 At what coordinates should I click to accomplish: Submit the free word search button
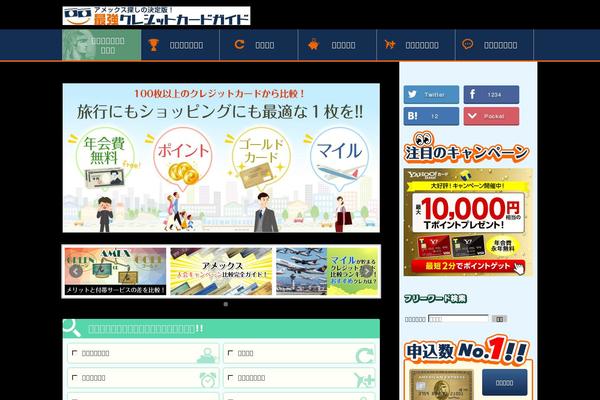[499, 318]
